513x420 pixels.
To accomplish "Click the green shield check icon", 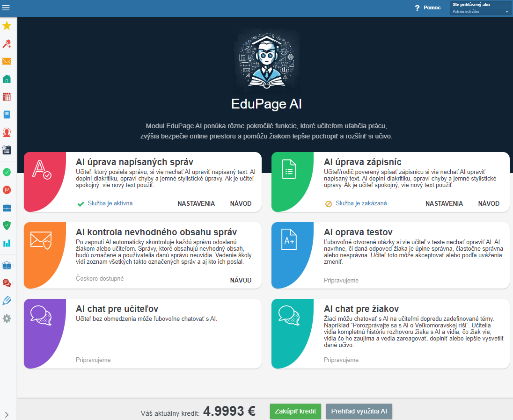I will (7, 225).
